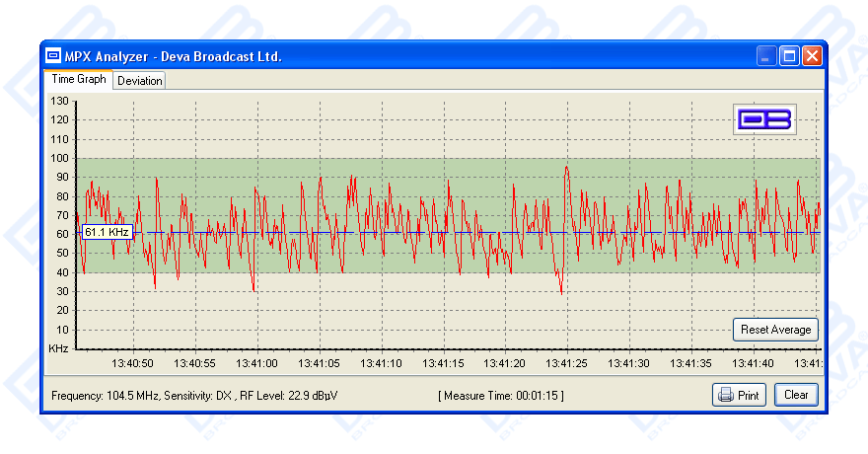The image size is (868, 454).
Task: Click the Print button
Action: (x=739, y=395)
